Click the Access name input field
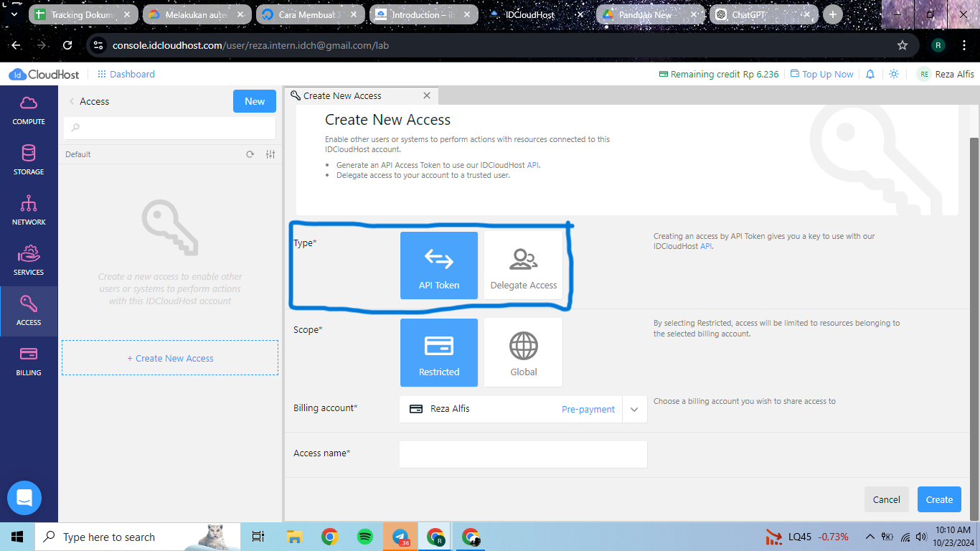The image size is (980, 551). (523, 454)
